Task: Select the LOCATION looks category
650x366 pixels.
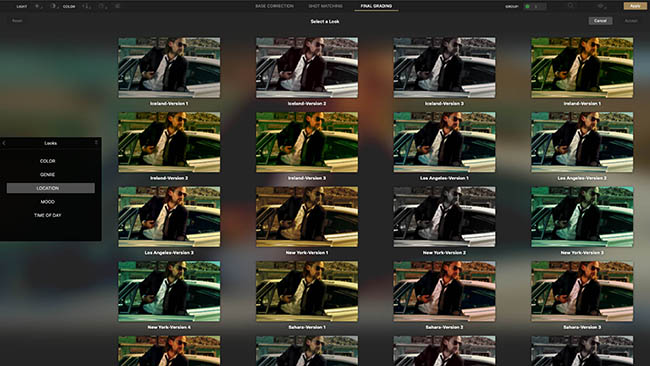Action: [51, 188]
